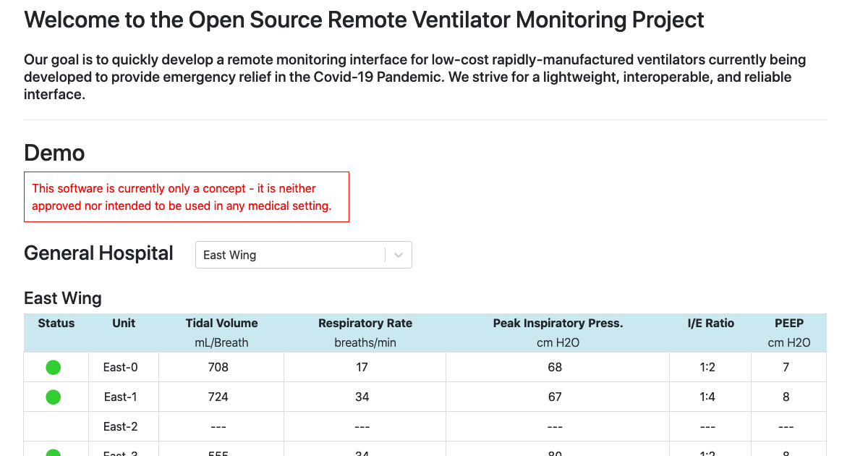Click the green status indicator for East-0
Viewport: 868px width, 456px height.
(x=53, y=367)
